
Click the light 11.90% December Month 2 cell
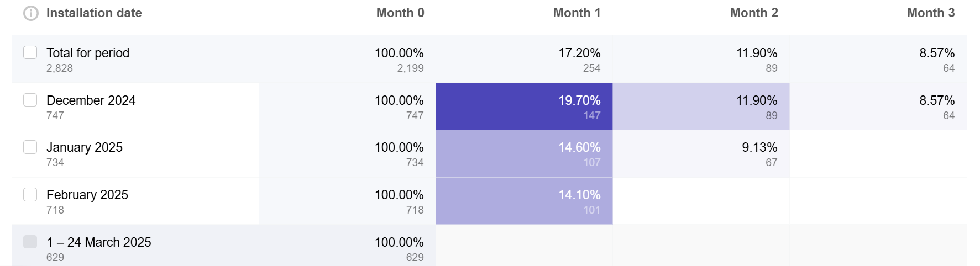coord(701,107)
